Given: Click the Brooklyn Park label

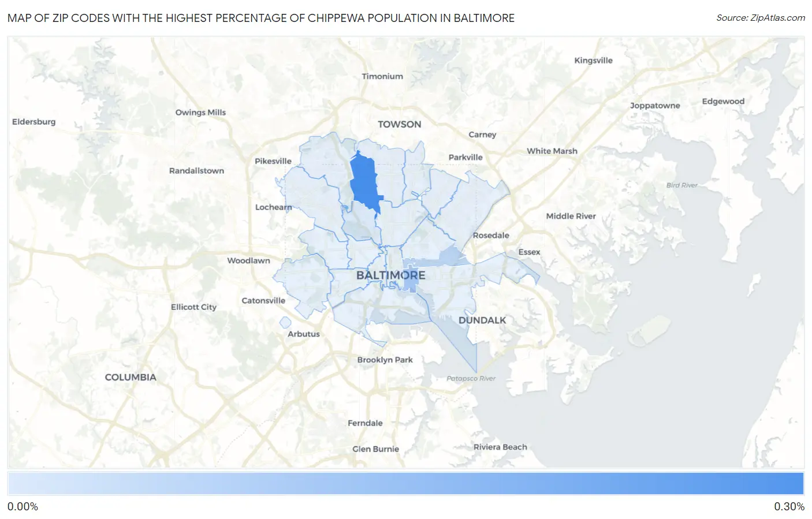Looking at the screenshot, I should click(385, 360).
